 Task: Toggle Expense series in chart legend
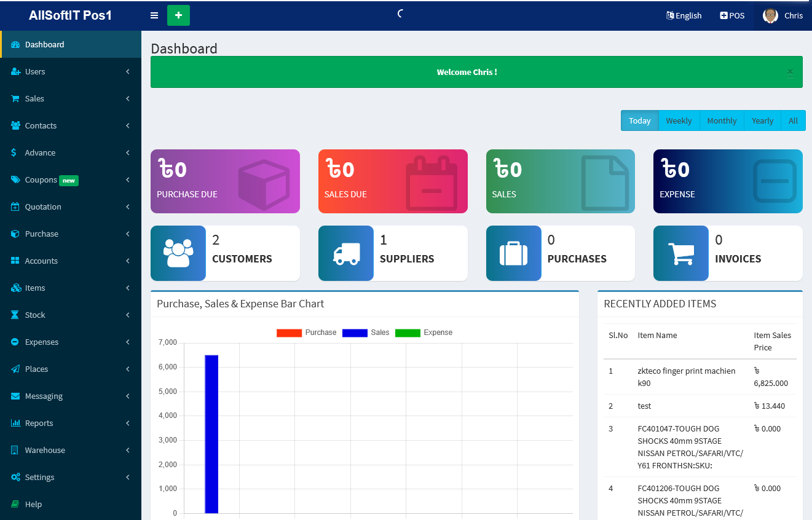click(424, 333)
